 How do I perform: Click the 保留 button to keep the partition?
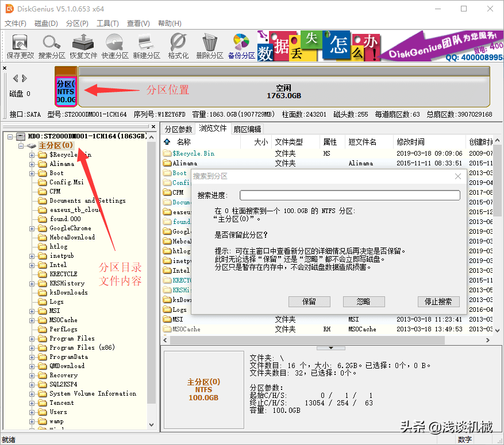[309, 301]
